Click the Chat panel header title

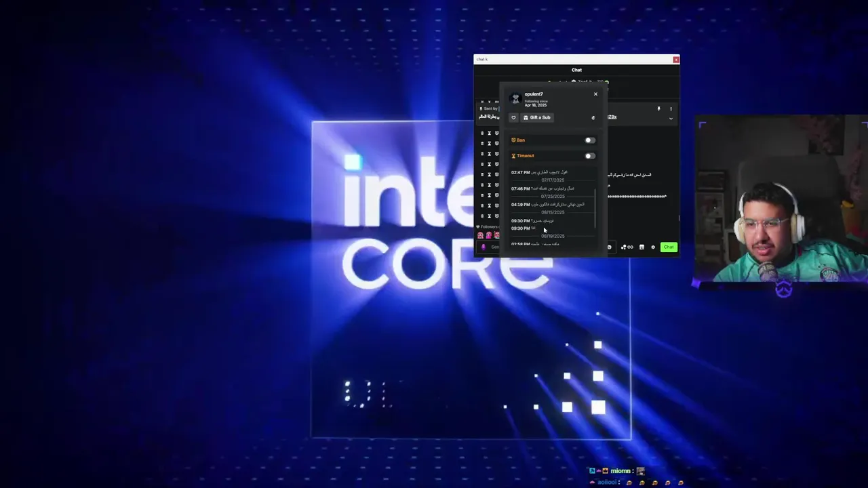click(x=576, y=70)
